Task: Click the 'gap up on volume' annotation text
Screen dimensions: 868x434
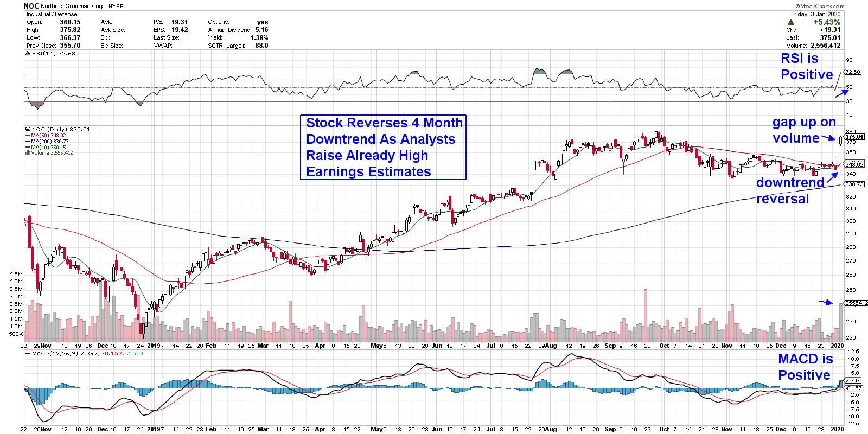Action: (804, 130)
